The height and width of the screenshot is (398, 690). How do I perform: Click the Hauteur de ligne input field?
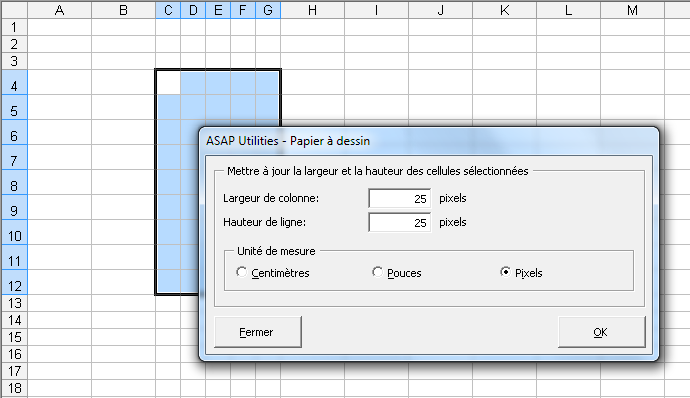coord(400,222)
